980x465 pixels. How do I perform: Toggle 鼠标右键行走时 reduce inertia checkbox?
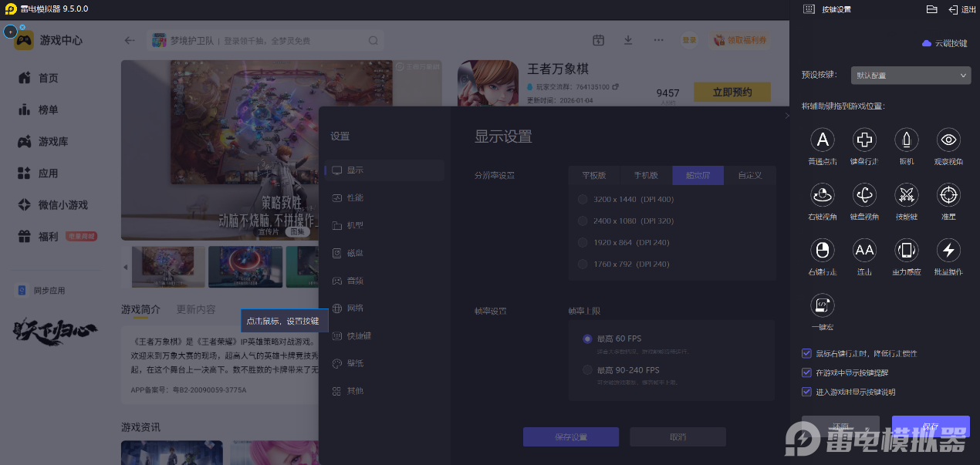[807, 353]
